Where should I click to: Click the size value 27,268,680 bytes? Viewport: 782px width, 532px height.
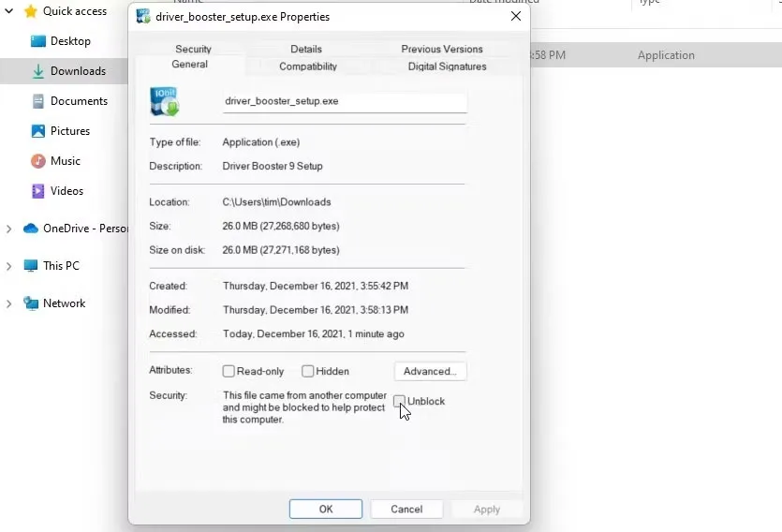tap(281, 226)
